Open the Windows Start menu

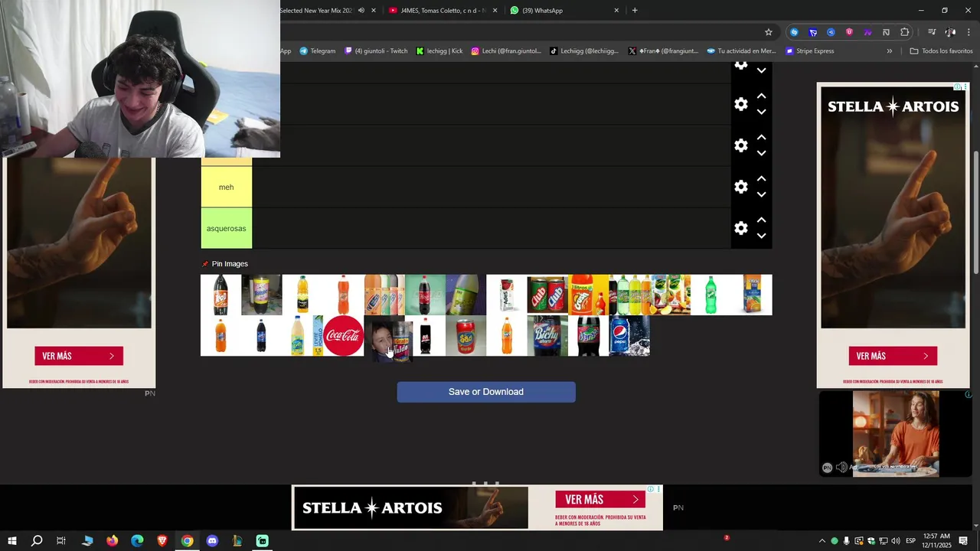pos(12,541)
